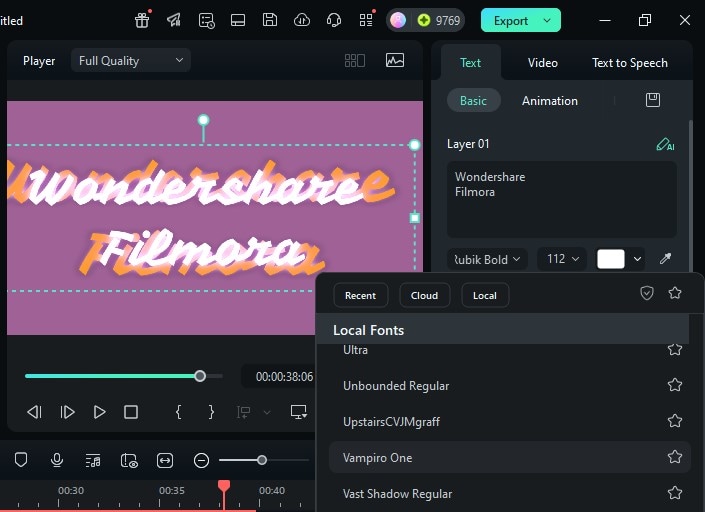The height and width of the screenshot is (512, 705).
Task: Save project with the floppy disk icon
Action: coord(270,20)
